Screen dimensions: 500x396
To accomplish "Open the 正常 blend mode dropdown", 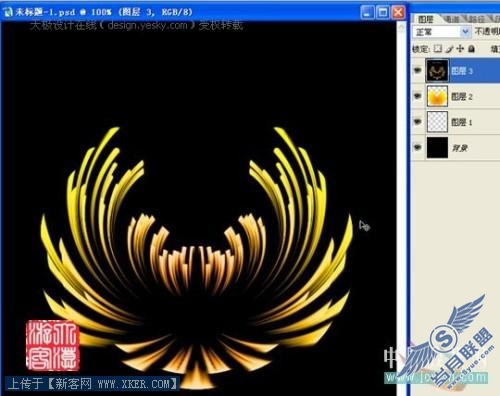I will tap(441, 32).
